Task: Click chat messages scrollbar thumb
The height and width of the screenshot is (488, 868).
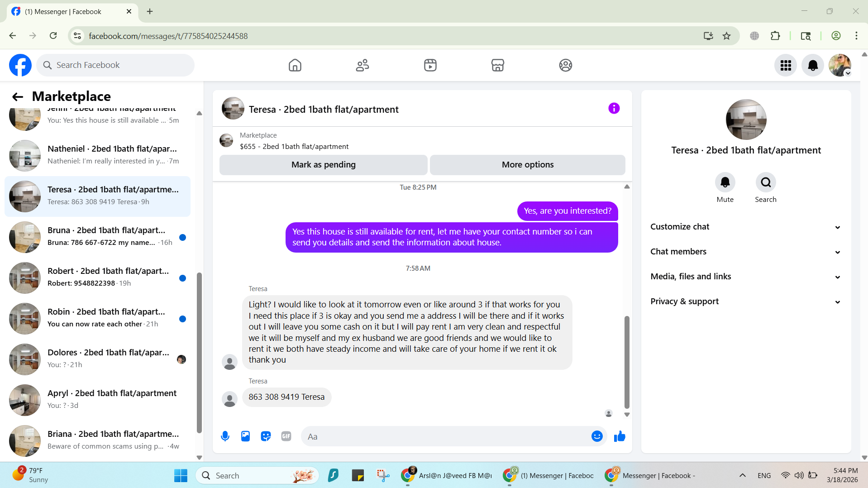Action: point(627,362)
